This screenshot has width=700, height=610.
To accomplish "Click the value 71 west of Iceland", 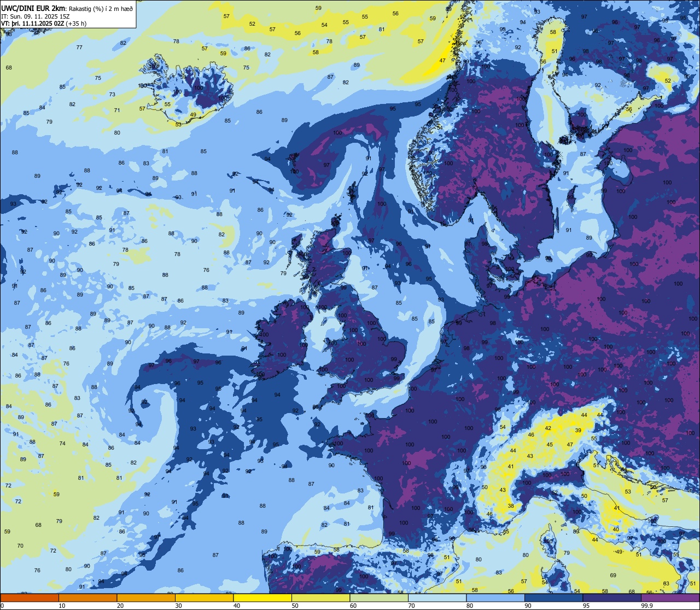I will [x=117, y=111].
